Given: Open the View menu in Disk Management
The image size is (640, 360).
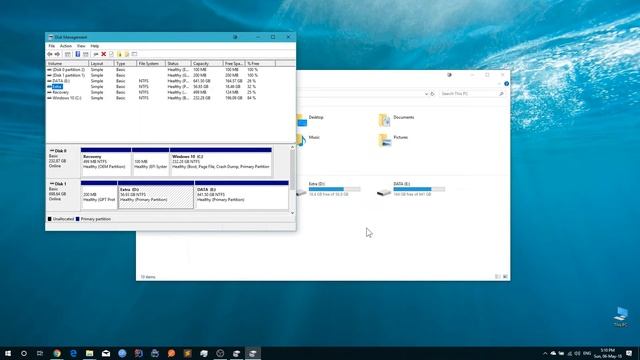Looking at the screenshot, I should (x=81, y=46).
